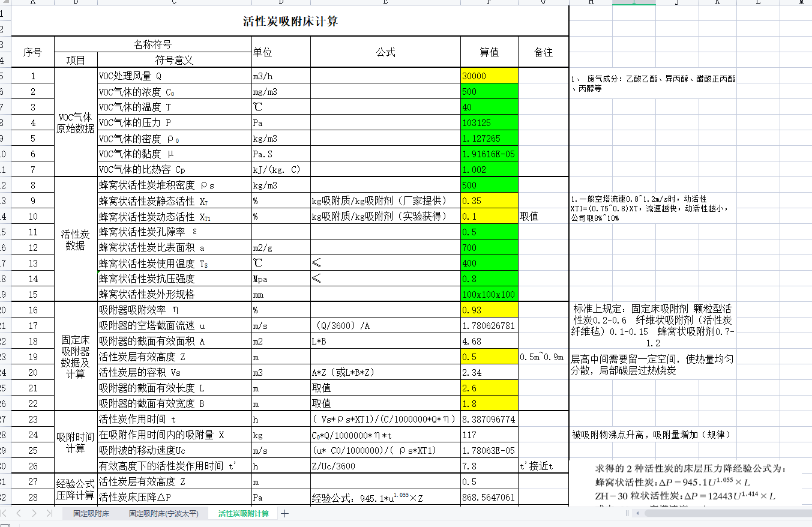This screenshot has height=527, width=812.
Task: Go to the next sheet tab arrow
Action: tap(34, 514)
